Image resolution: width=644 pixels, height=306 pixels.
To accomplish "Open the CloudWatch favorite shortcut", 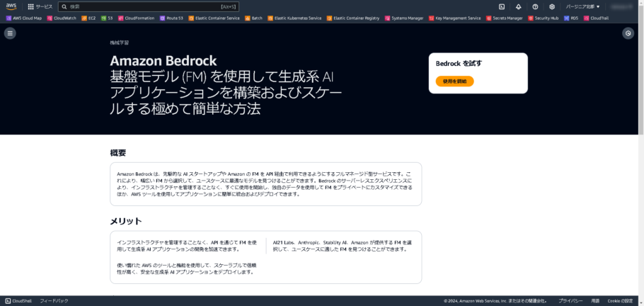I will [62, 18].
